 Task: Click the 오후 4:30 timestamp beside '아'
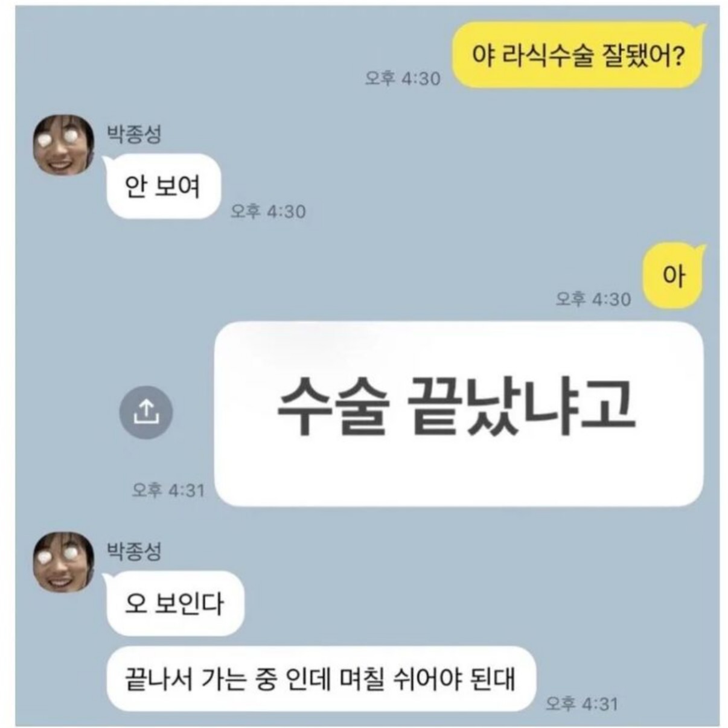pos(593,299)
